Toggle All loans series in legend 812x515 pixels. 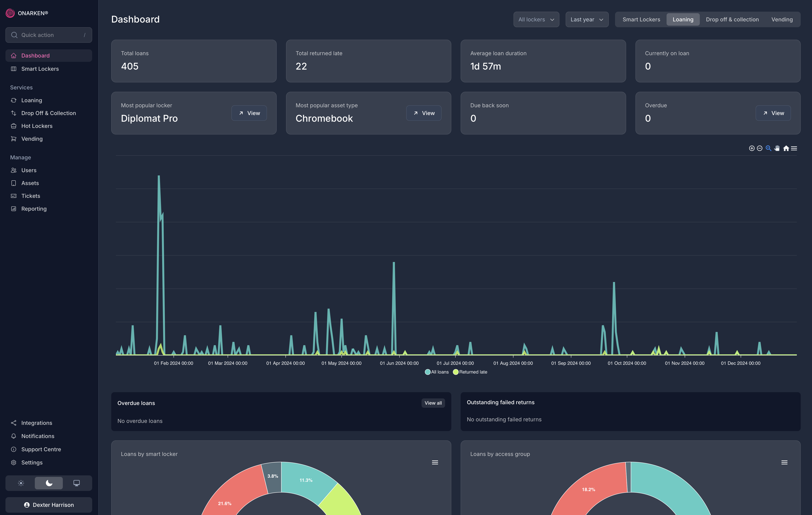pos(437,372)
